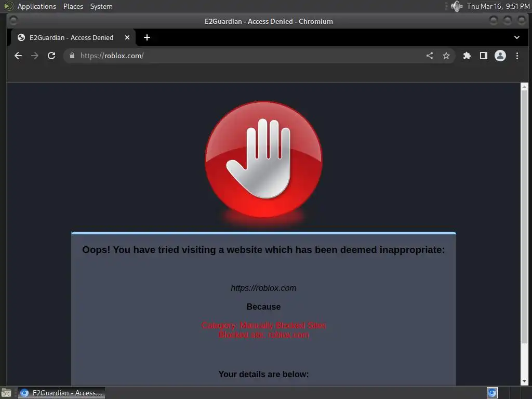The width and height of the screenshot is (532, 399).
Task: Click the page vertical scrollbar thumb
Action: (525, 217)
